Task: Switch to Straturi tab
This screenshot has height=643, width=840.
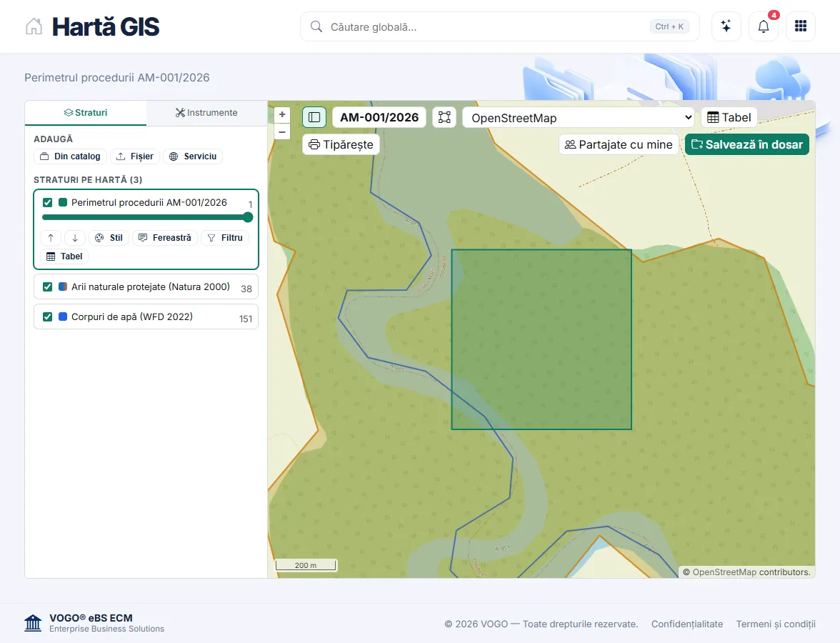Action: (x=86, y=113)
